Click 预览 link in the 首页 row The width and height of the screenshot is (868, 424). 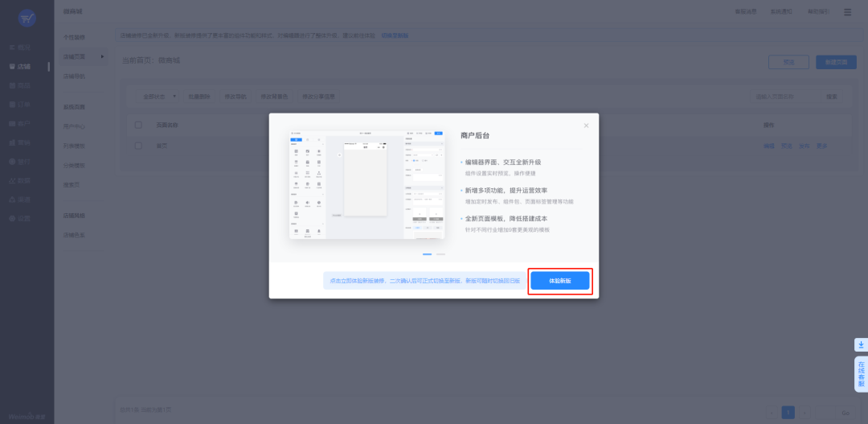coord(787,146)
